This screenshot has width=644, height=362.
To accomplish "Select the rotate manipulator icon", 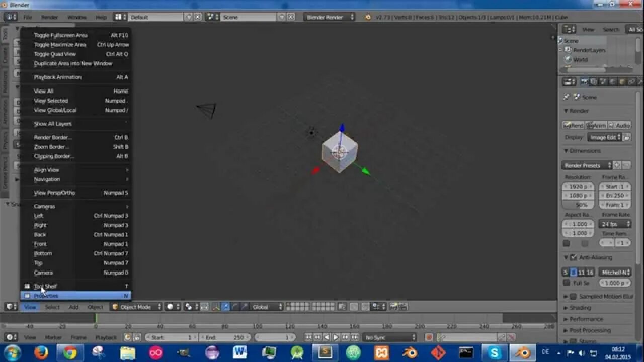I will 235,307.
